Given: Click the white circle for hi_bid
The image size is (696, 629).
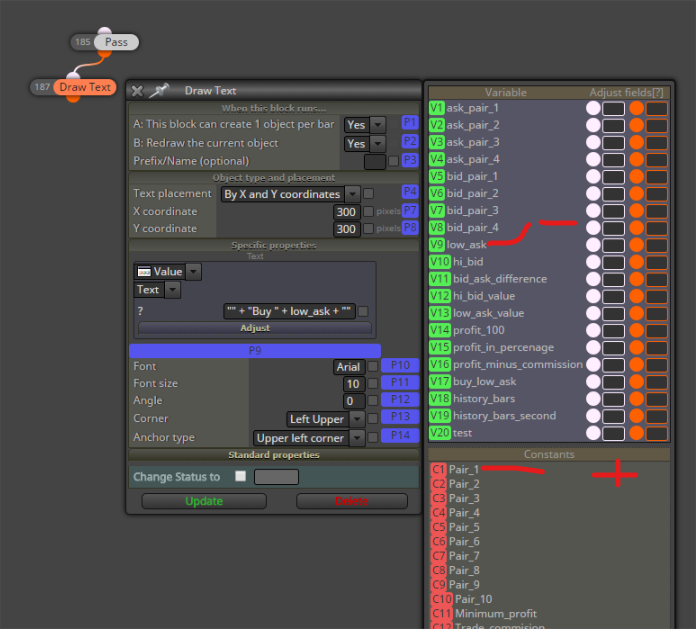Looking at the screenshot, I should tap(593, 262).
